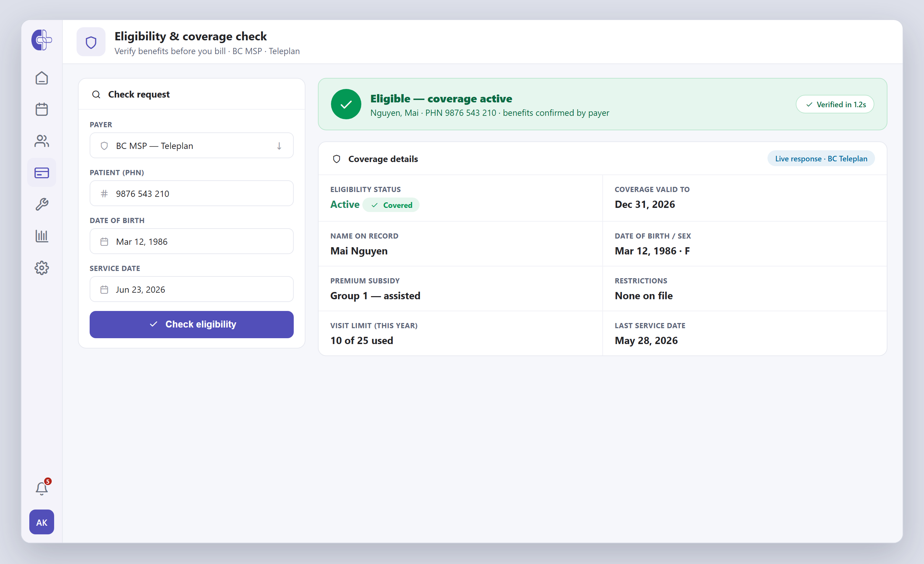Viewport: 924px width, 564px height.
Task: Open the wrench Tools icon
Action: [42, 204]
